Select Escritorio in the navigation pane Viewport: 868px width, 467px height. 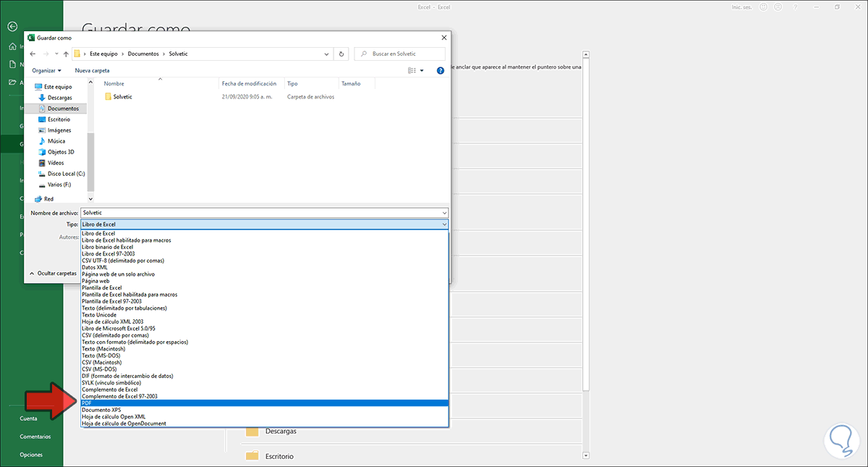click(x=59, y=119)
